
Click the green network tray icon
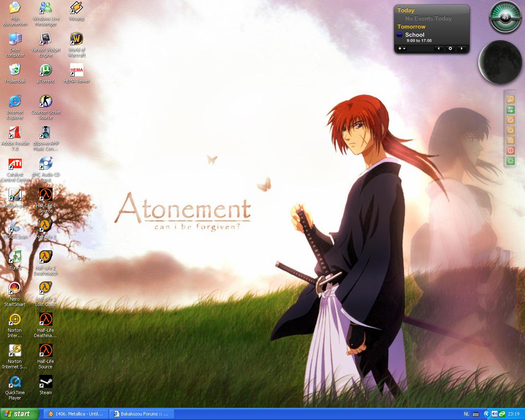point(502,414)
